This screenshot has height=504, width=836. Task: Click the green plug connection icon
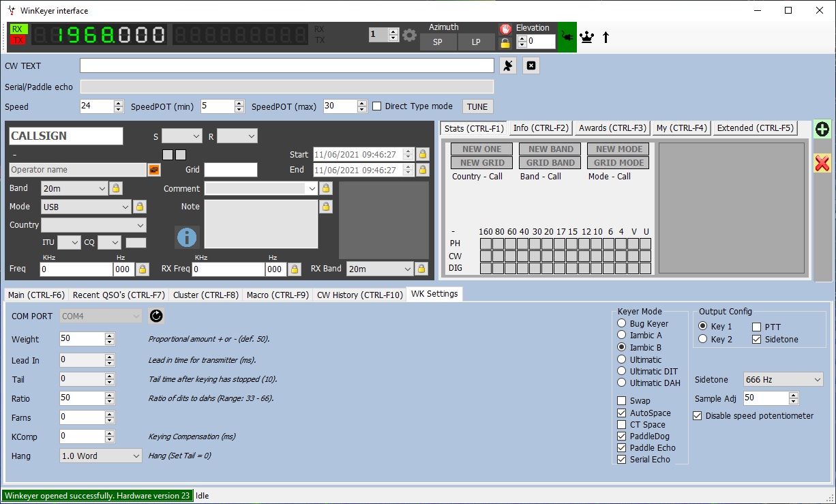567,37
